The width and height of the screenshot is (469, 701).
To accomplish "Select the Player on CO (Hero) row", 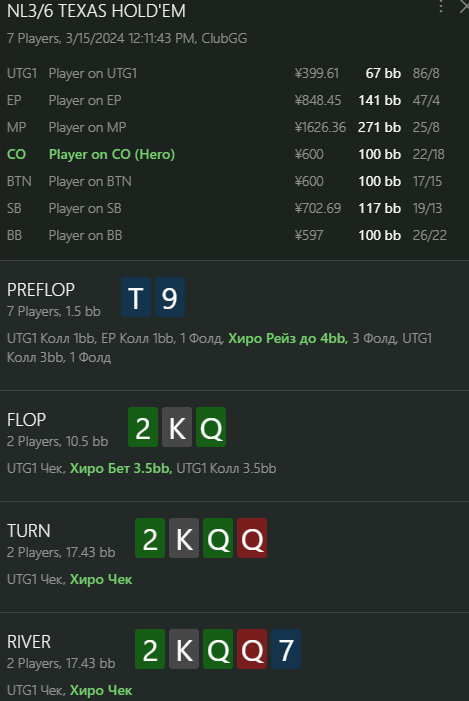I will [x=227, y=154].
